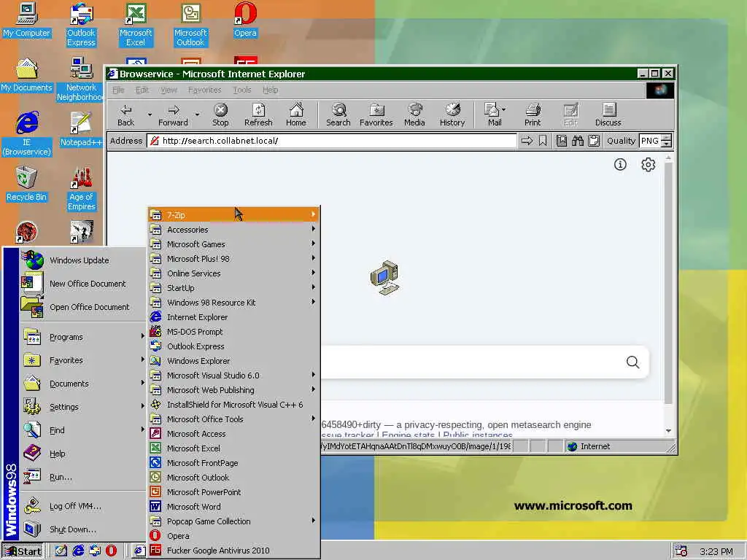Viewport: 747px width, 560px height.
Task: Open the Search toolbar pane
Action: tap(338, 114)
